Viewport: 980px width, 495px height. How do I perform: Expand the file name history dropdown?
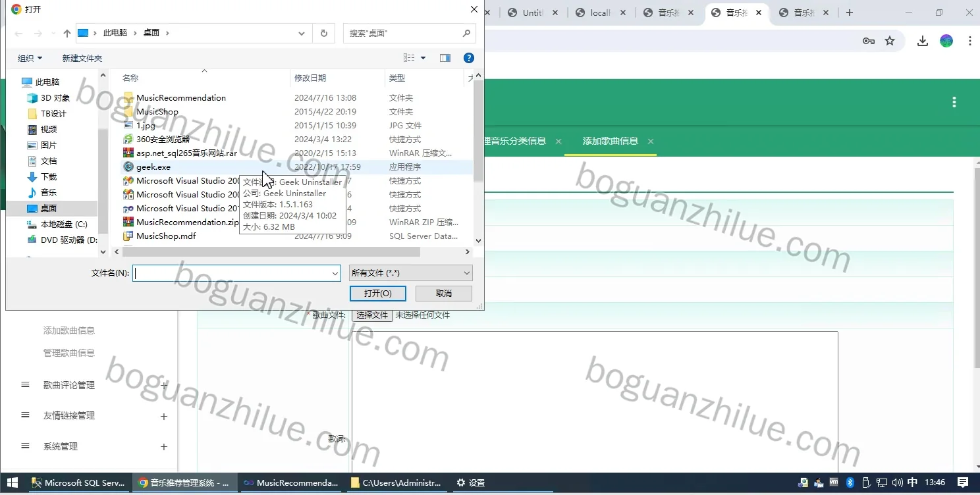335,273
